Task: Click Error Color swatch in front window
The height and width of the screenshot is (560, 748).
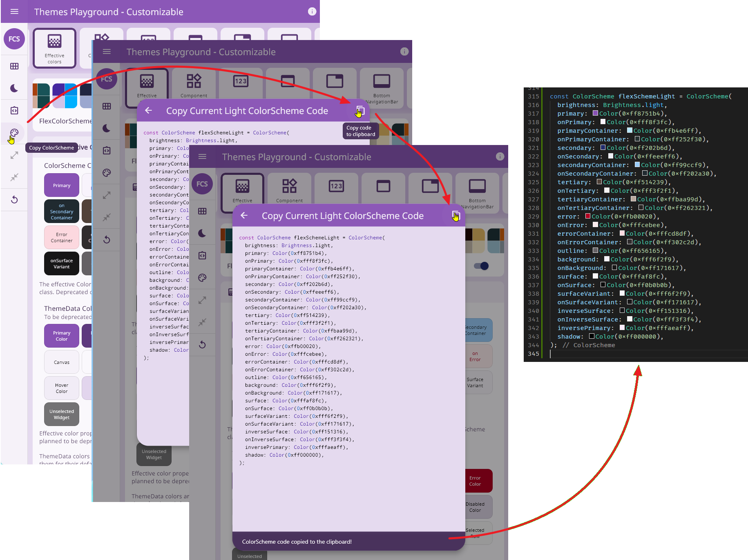Action: tap(478, 481)
